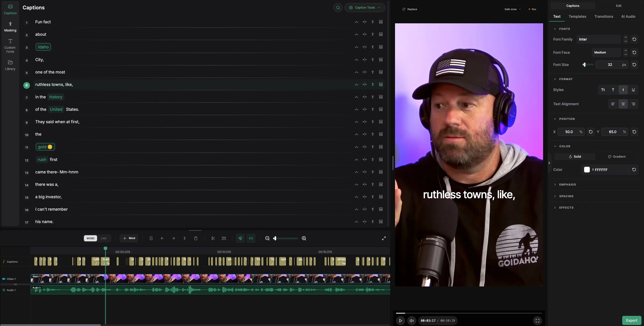
Task: Collapse the FONTS section
Action: [x=564, y=29]
